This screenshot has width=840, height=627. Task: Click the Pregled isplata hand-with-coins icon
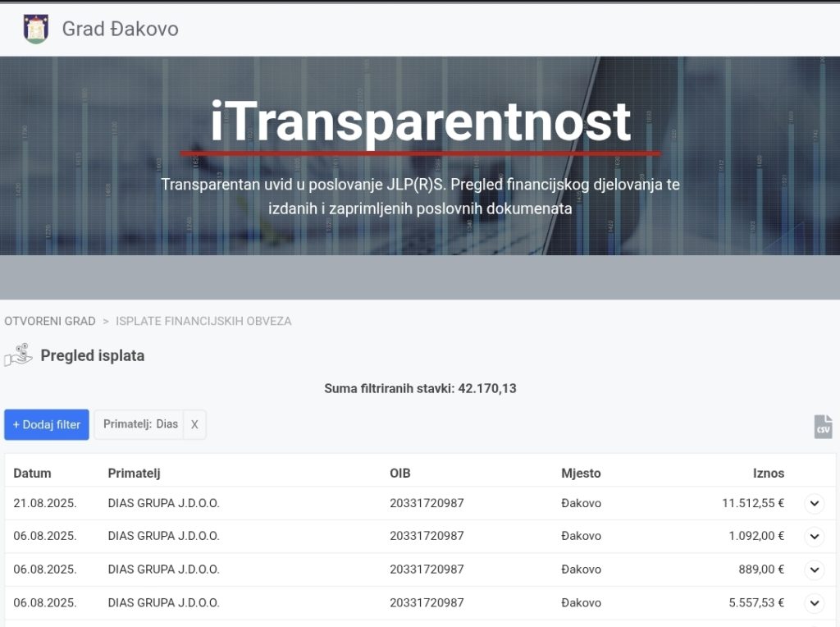(x=19, y=355)
